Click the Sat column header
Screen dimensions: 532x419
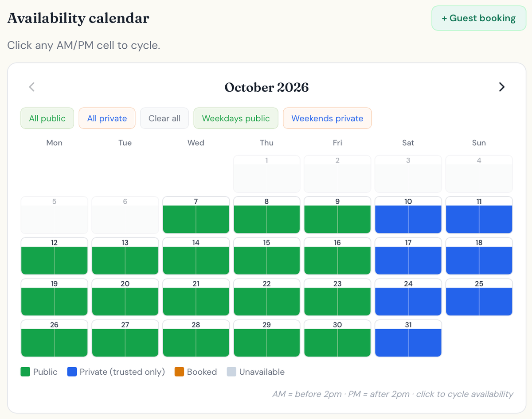click(408, 143)
